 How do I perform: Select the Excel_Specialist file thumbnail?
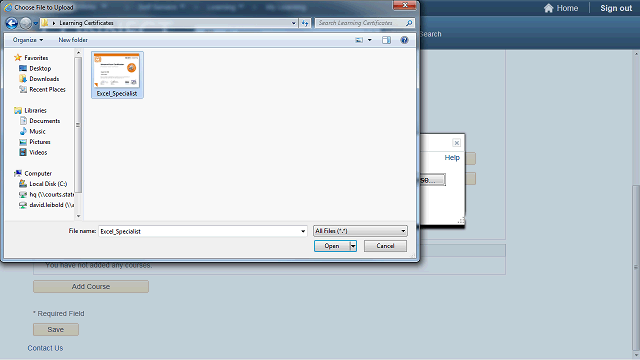(117, 75)
